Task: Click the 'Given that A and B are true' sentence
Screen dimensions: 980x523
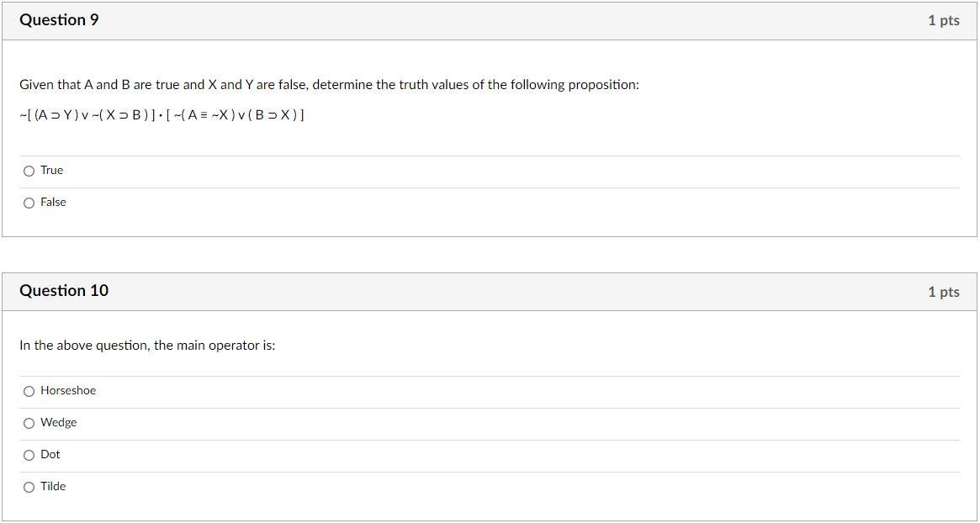Action: (x=330, y=85)
